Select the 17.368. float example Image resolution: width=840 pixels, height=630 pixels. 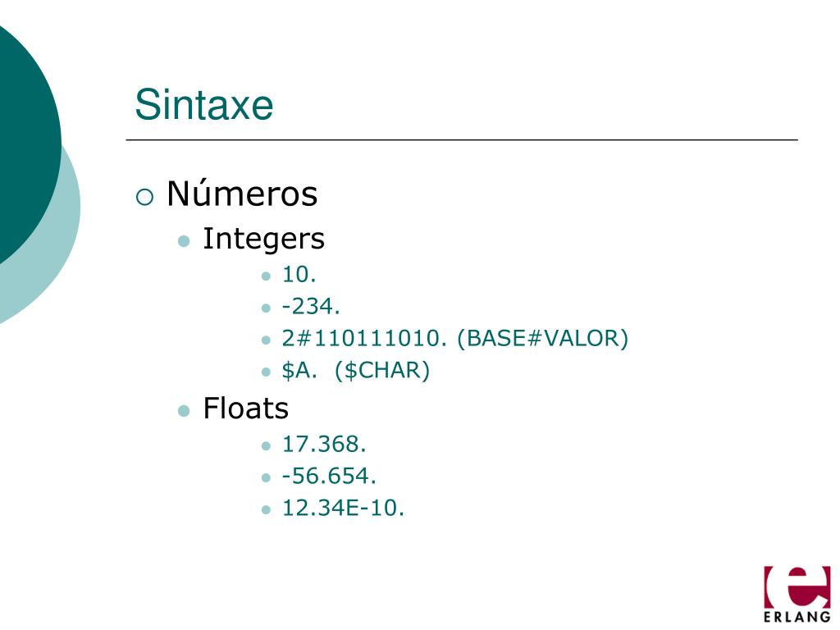point(324,444)
